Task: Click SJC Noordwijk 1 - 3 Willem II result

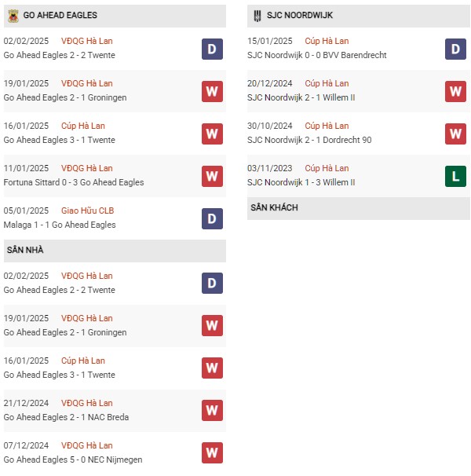Action: click(x=301, y=182)
